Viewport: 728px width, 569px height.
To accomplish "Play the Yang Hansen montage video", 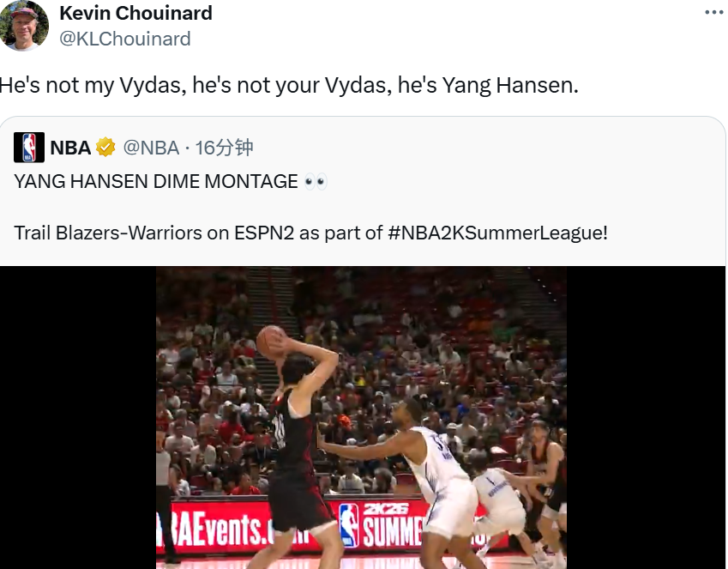I will 361,417.
